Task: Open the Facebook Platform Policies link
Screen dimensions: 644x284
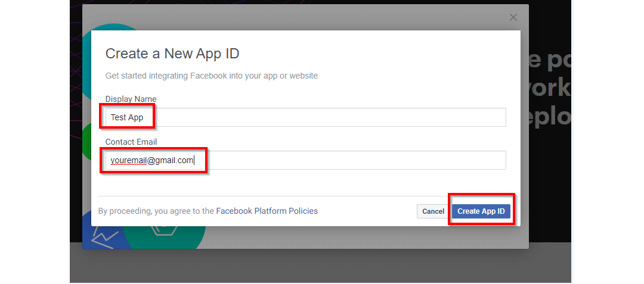Action: point(267,211)
